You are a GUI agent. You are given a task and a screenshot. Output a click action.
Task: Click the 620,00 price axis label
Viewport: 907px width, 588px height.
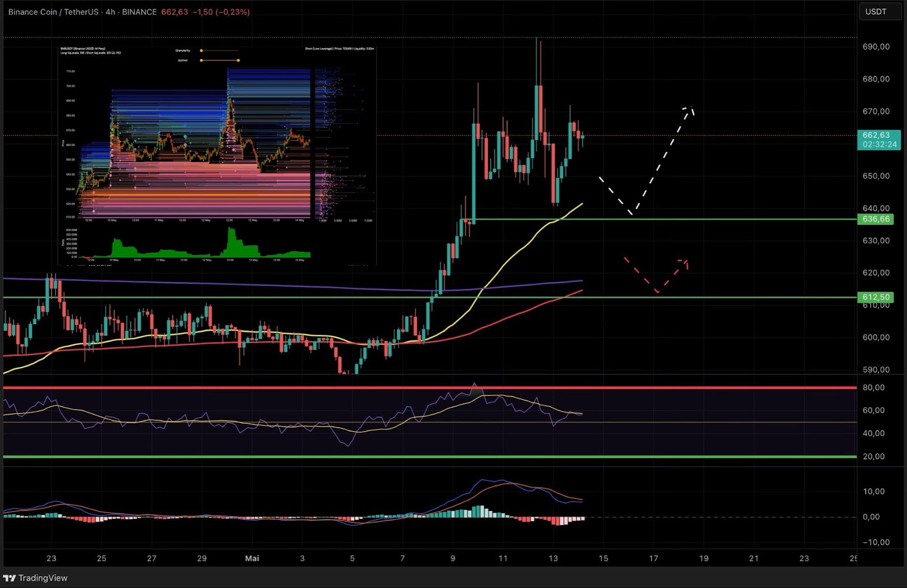876,272
